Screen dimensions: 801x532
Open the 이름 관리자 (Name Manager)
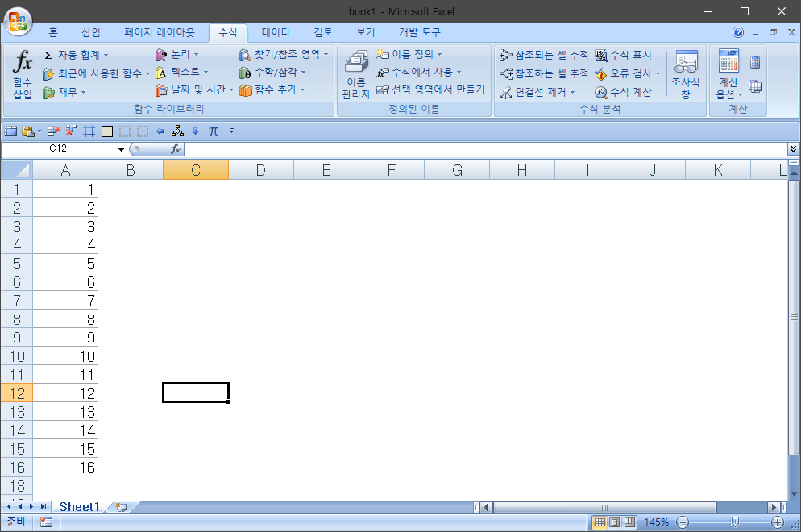click(x=356, y=75)
